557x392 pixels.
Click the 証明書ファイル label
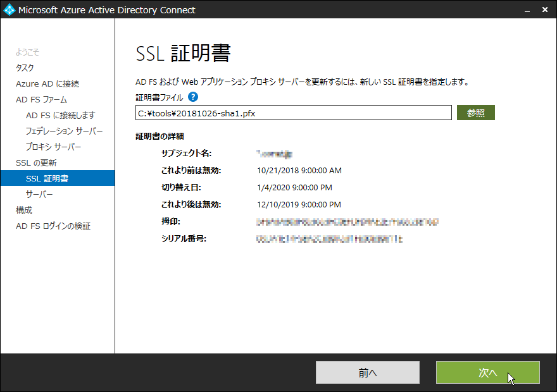[x=159, y=97]
